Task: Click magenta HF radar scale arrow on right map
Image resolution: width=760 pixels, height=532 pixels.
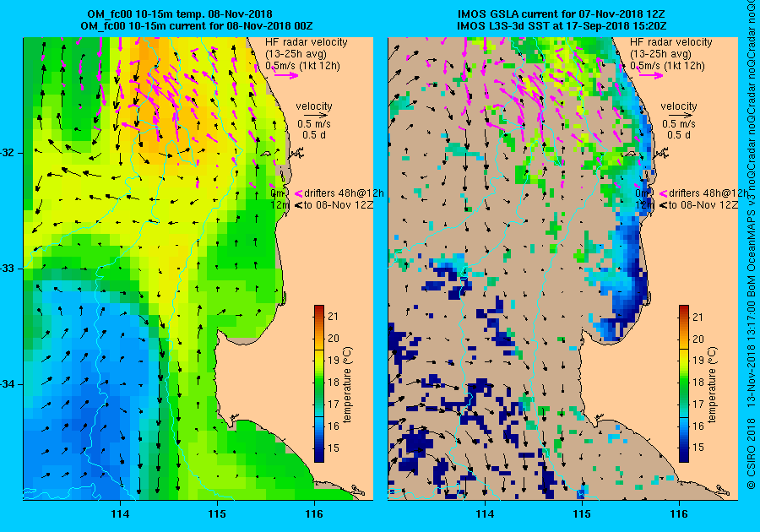Action: pos(650,75)
